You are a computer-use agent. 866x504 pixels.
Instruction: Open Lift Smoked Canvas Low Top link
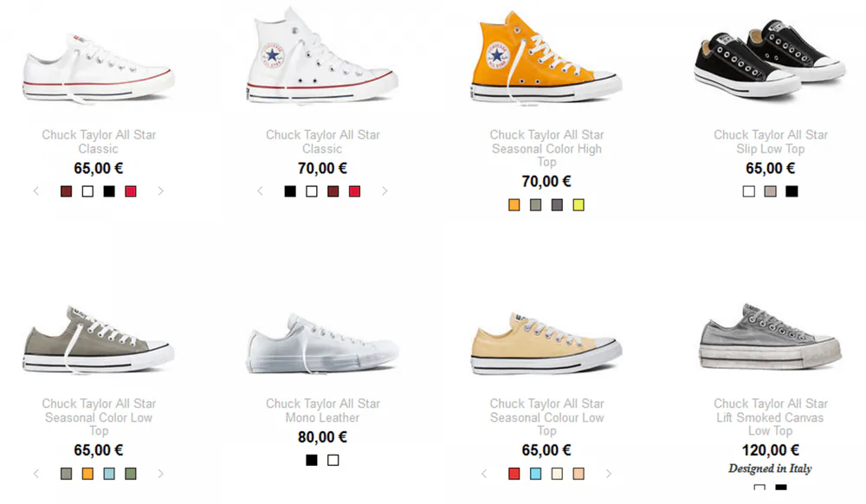771,417
